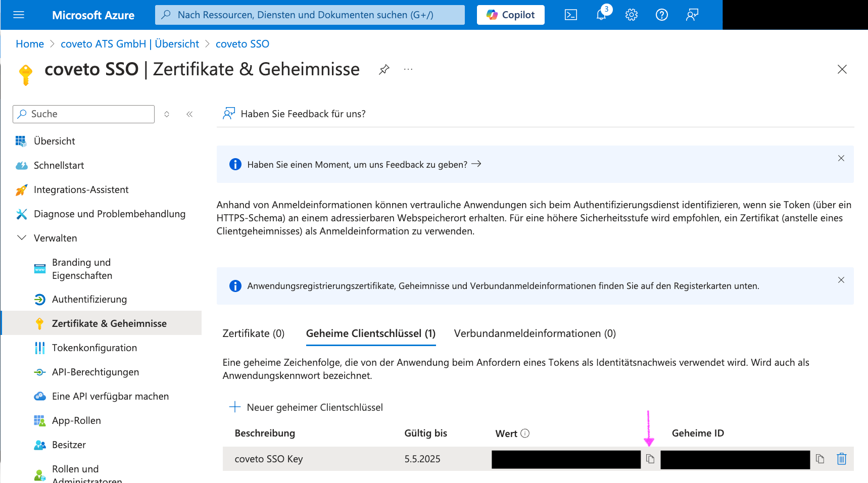Open more options ellipsis next to title
The image size is (868, 483).
(408, 69)
